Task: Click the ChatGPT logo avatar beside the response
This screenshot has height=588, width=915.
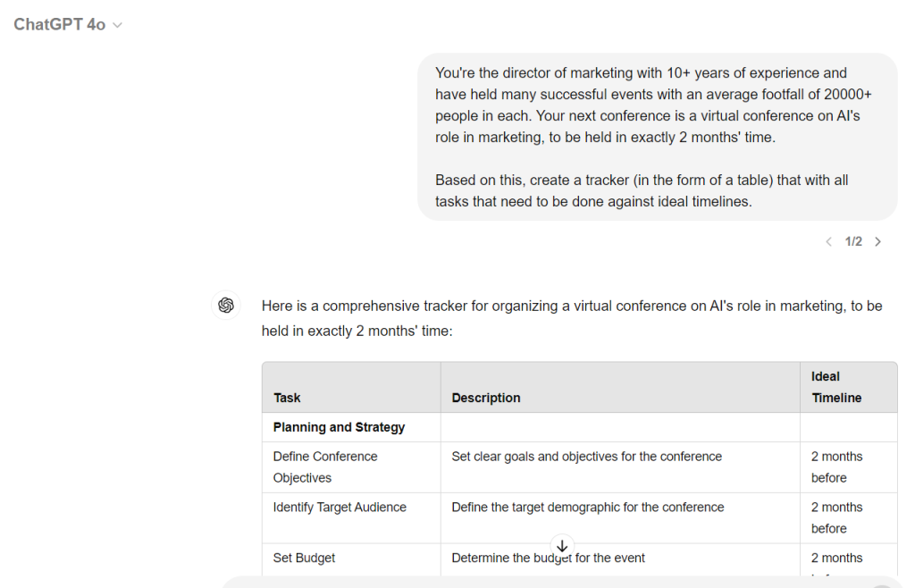Action: point(226,305)
